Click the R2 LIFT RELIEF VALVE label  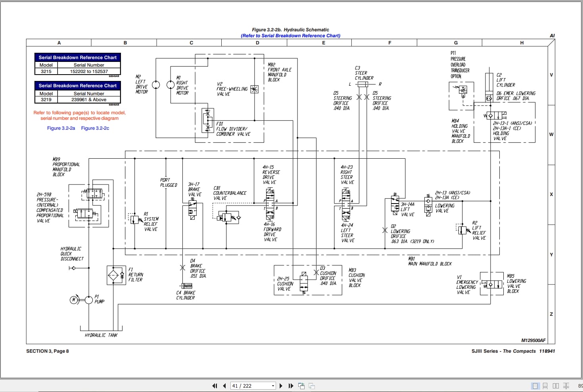(x=479, y=231)
